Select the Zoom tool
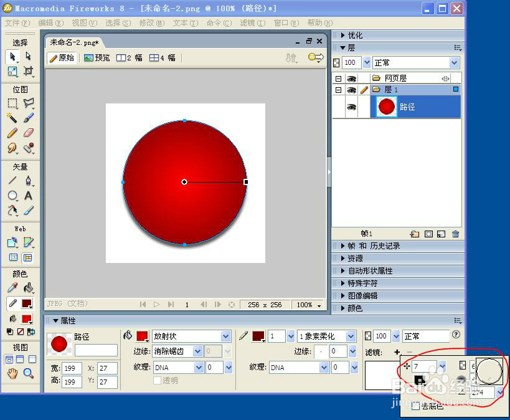Image resolution: width=510 pixels, height=420 pixels. pyautogui.click(x=28, y=373)
